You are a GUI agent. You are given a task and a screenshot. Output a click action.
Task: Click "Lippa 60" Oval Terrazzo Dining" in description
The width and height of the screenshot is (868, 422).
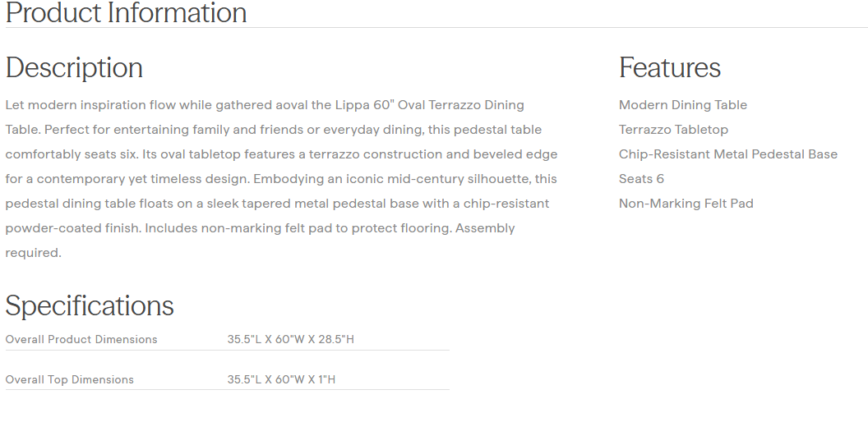pos(430,105)
